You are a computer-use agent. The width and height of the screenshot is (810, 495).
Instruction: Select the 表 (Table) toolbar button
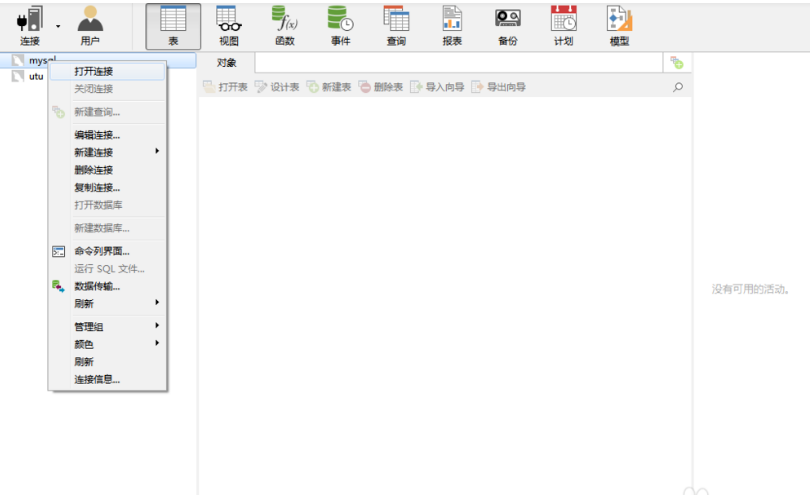(173, 26)
